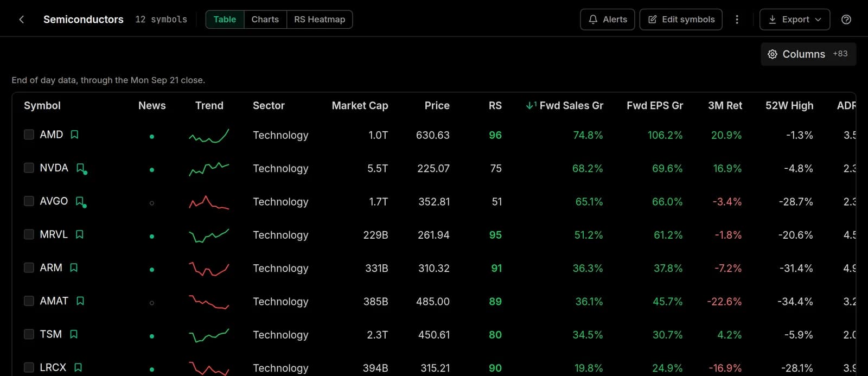Image resolution: width=868 pixels, height=376 pixels.
Task: Open the ARM trend sparkline
Action: coord(209,269)
